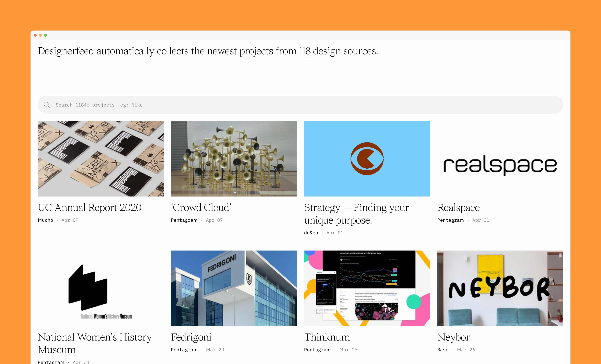The width and height of the screenshot is (601, 364).
Task: Click the Apr 07 date text
Action: (214, 220)
